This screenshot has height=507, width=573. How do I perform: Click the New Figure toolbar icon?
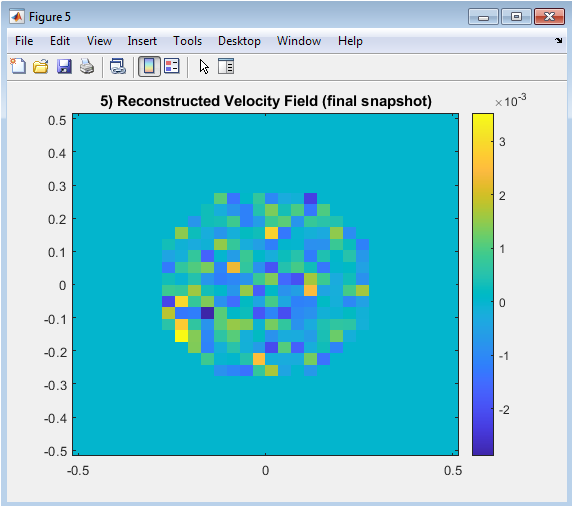click(x=18, y=67)
